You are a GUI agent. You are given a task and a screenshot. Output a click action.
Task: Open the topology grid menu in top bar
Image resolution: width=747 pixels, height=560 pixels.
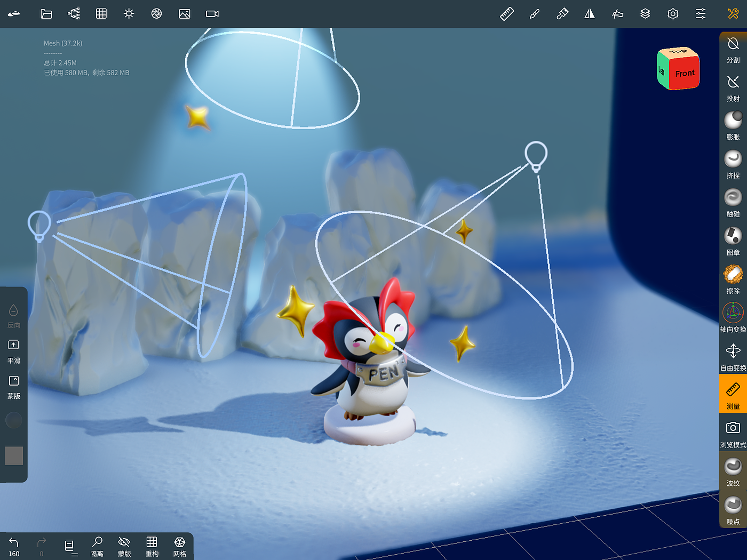tap(101, 14)
